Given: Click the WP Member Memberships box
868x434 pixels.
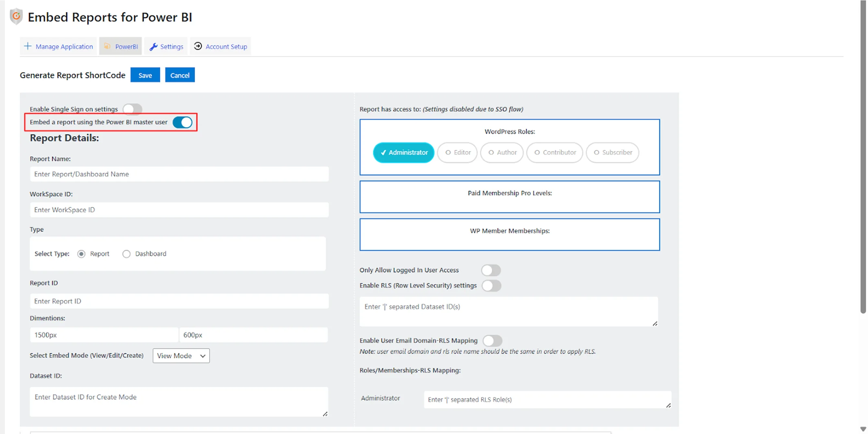Looking at the screenshot, I should click(510, 235).
